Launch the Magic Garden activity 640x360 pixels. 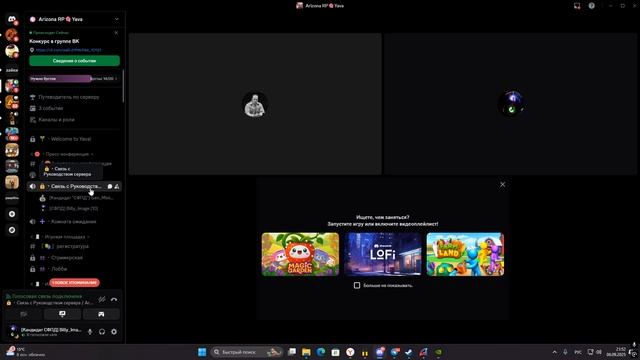click(x=300, y=254)
